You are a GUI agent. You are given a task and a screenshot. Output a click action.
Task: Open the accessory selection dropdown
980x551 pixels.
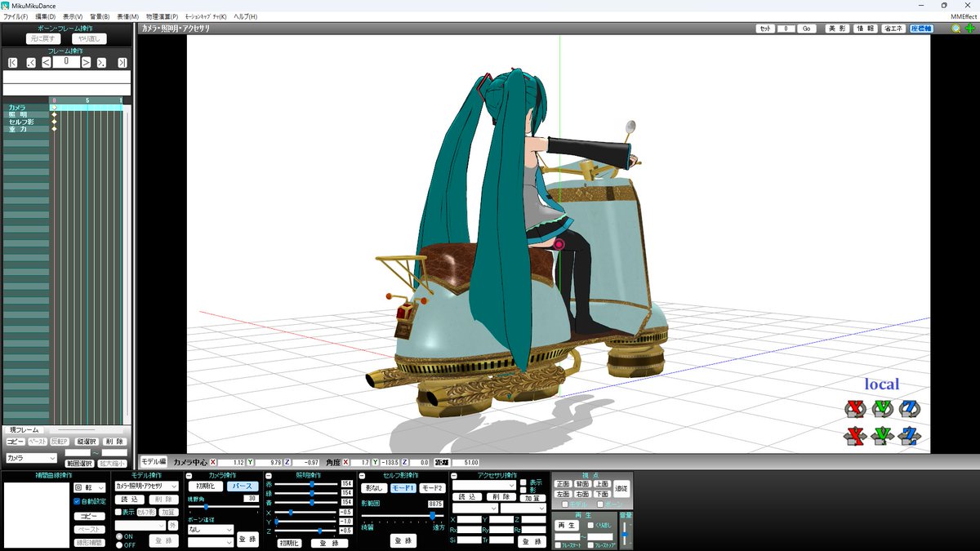484,485
